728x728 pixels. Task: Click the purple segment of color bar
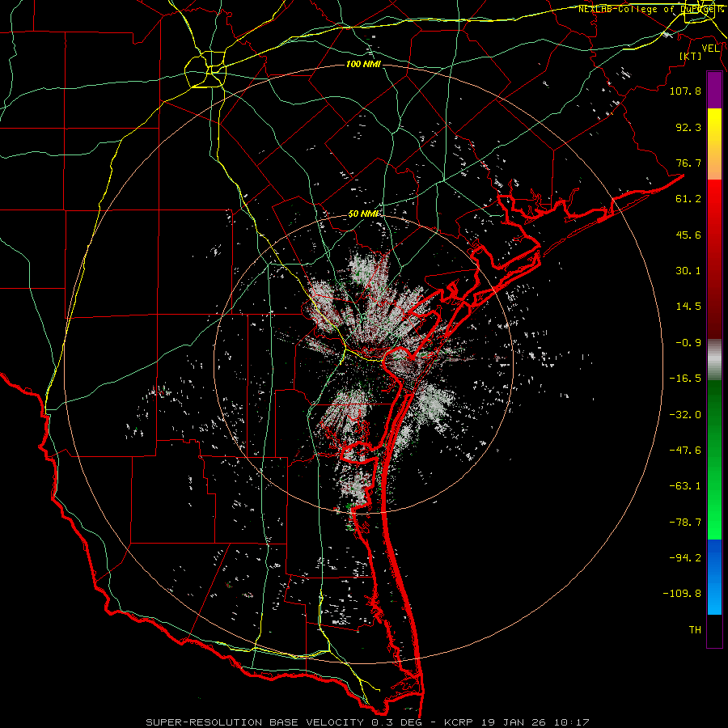click(x=714, y=91)
